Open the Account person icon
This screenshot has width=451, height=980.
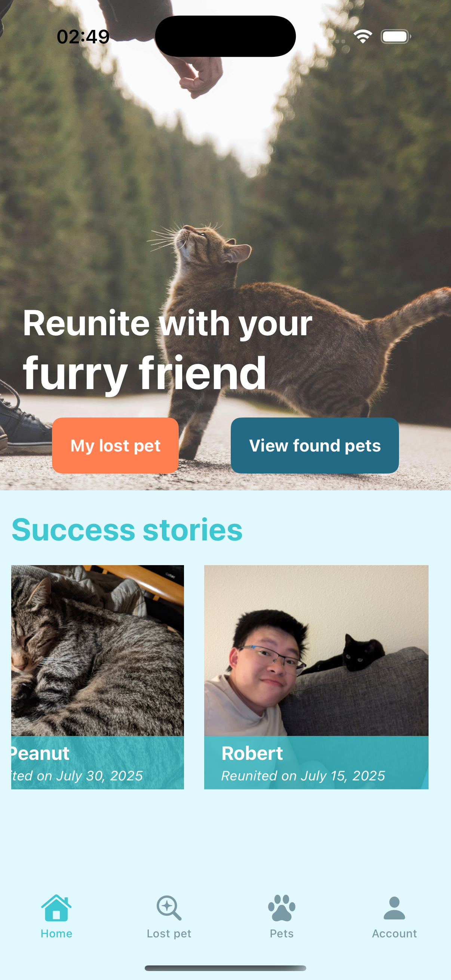(394, 908)
